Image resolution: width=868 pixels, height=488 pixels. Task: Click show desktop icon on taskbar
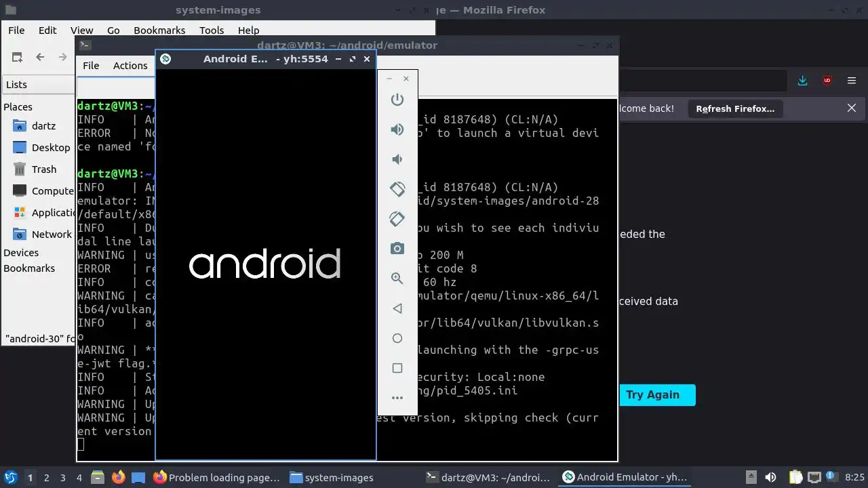[x=138, y=477]
